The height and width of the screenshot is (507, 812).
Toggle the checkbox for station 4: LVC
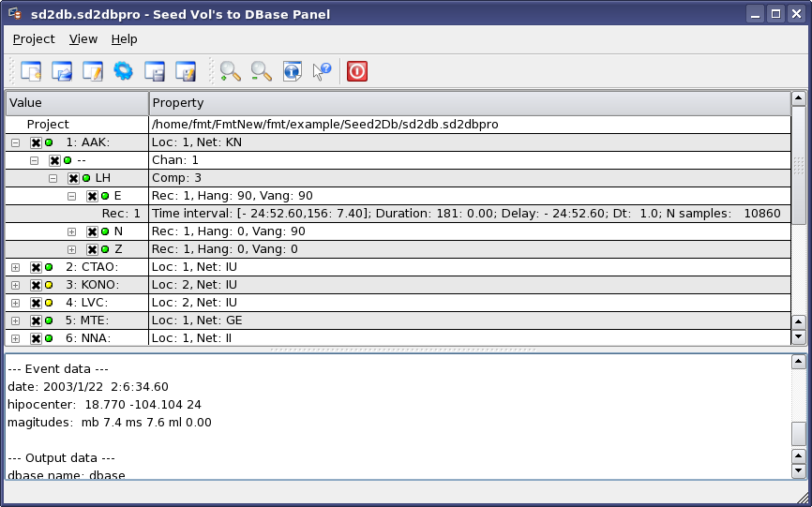36,303
